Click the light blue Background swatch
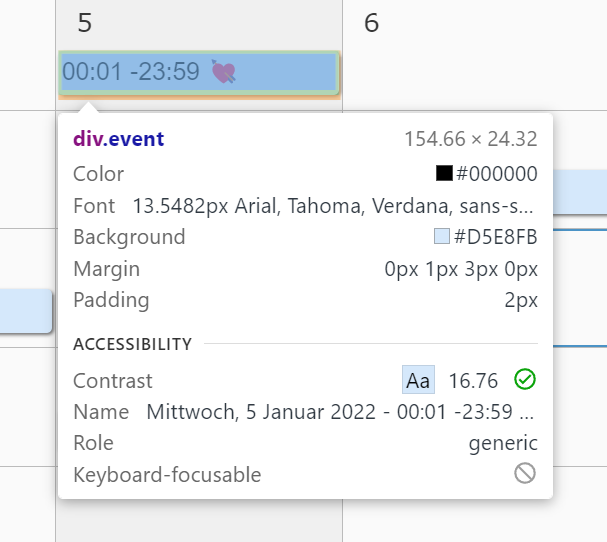This screenshot has height=542, width=607. click(x=442, y=237)
